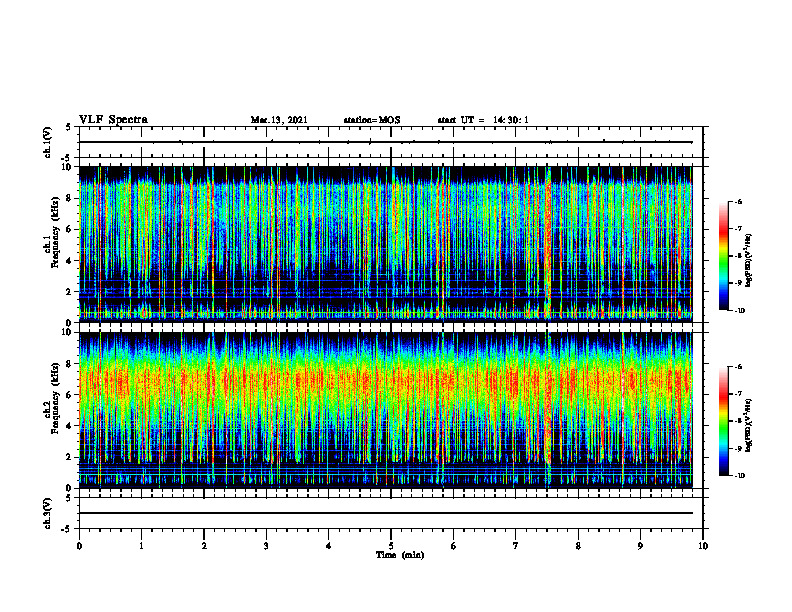The image size is (792, 612).
Task: Click the ch.2 frequency axis "4" tick label
Action: click(x=70, y=426)
